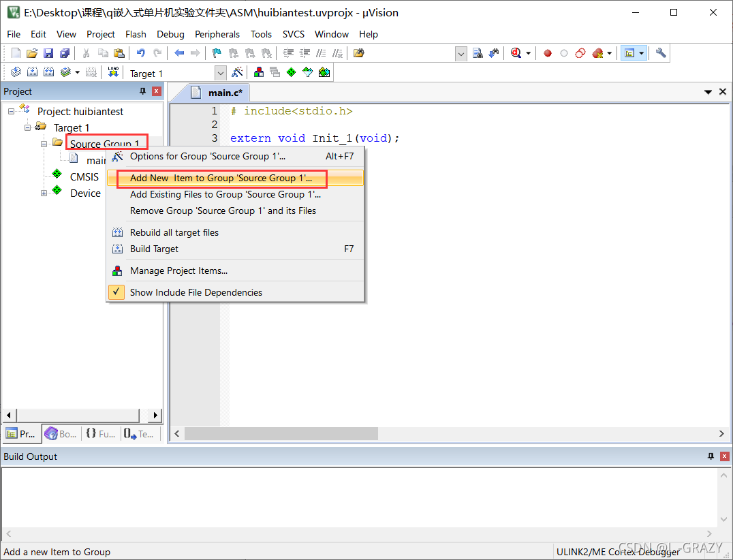Switch to the main.c* editor tab
733x560 pixels.
[x=217, y=93]
